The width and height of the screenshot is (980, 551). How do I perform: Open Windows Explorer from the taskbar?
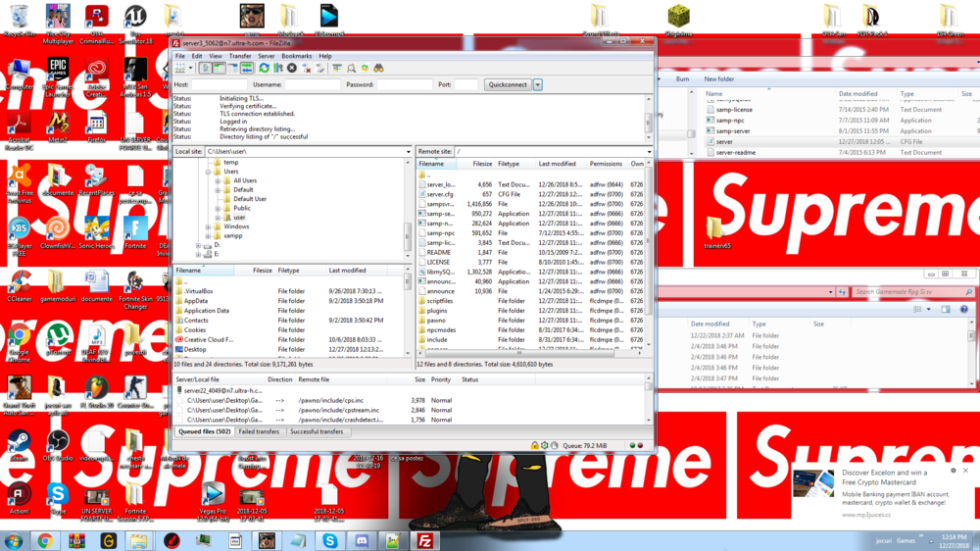click(x=139, y=541)
